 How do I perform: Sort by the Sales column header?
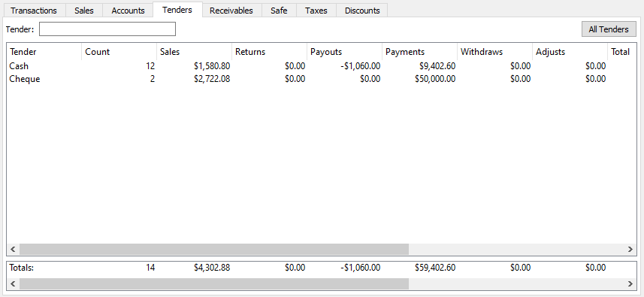pos(194,52)
